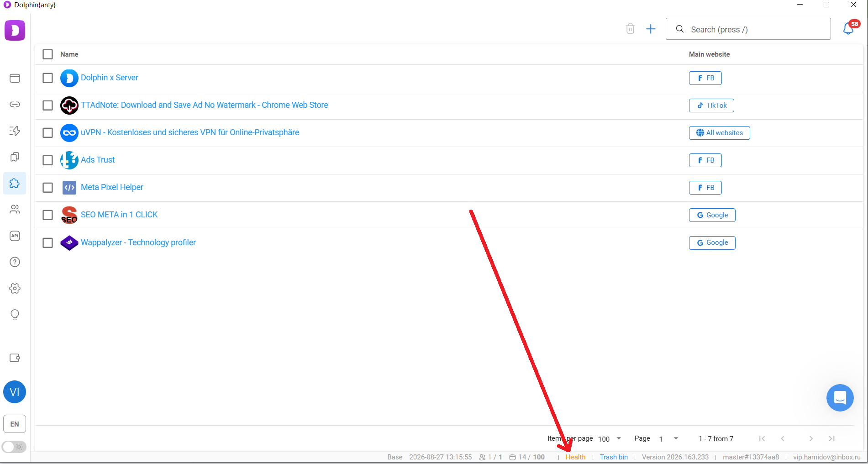868x464 pixels.
Task: Open the Health link in status bar
Action: 575,457
